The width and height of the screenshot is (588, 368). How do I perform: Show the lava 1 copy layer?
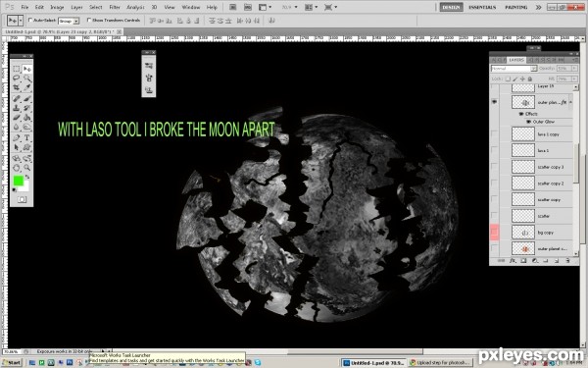tap(494, 133)
